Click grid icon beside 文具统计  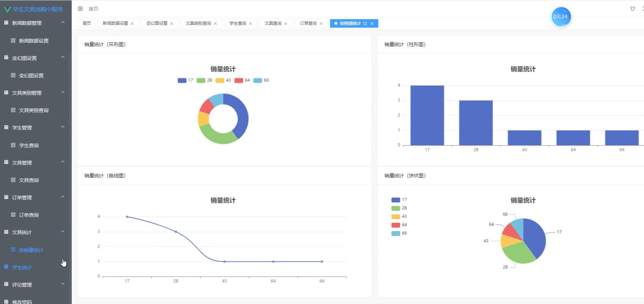[x=6, y=232]
